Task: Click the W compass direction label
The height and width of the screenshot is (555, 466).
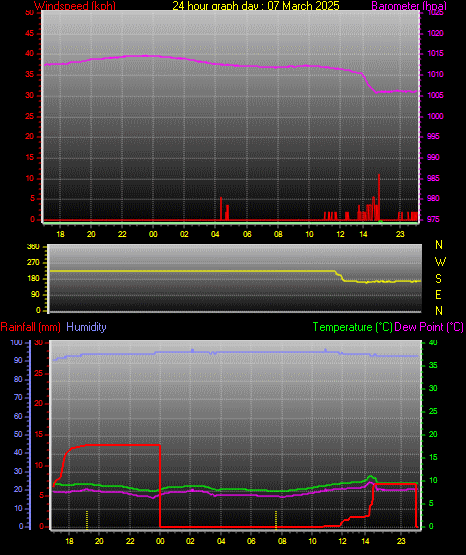Action: 440,262
